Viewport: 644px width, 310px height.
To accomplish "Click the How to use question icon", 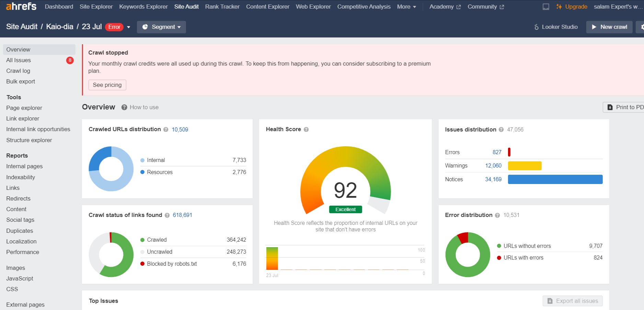I will (124, 107).
